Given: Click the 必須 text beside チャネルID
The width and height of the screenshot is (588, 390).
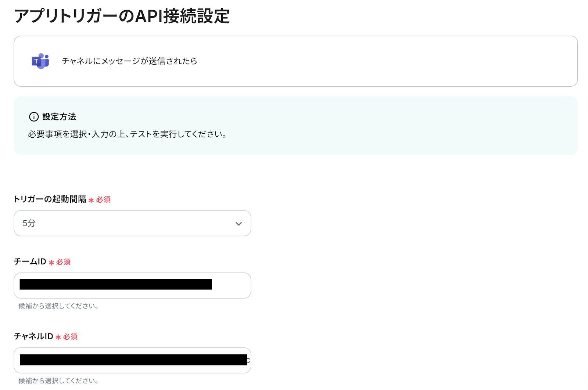Looking at the screenshot, I should tap(70, 337).
